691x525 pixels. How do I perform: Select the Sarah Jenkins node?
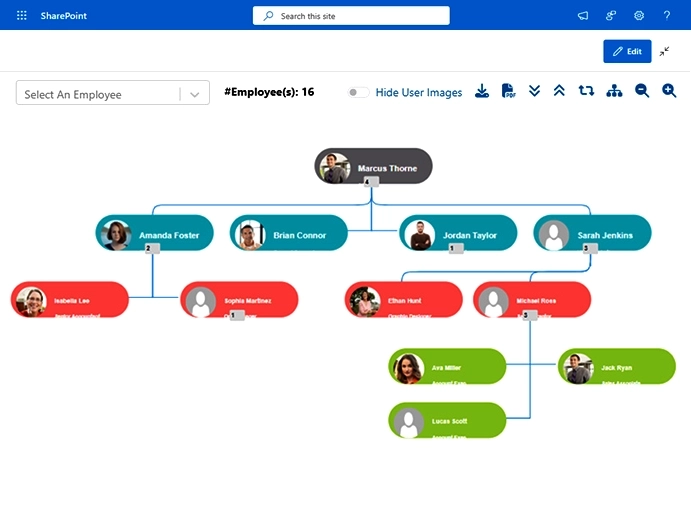[x=592, y=233]
